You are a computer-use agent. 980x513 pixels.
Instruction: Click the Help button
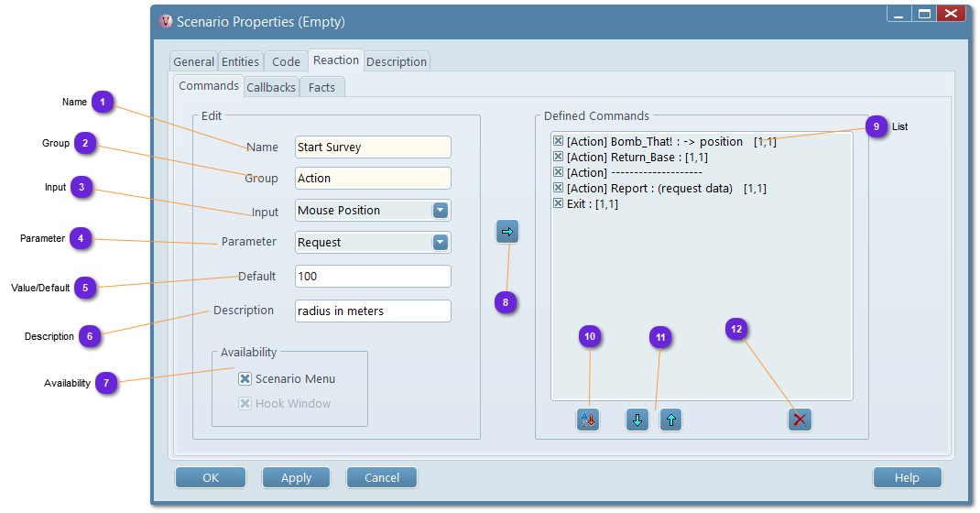tap(907, 477)
